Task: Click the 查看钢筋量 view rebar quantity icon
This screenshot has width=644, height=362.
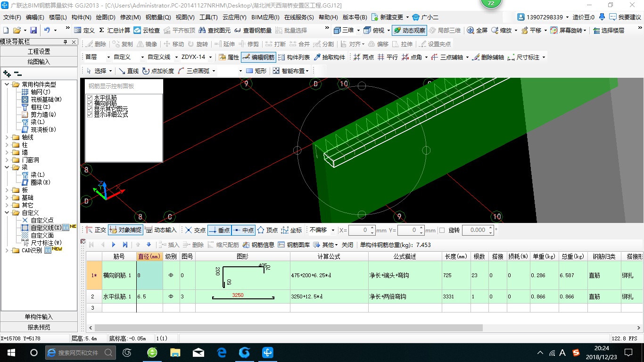Action: (x=253, y=30)
